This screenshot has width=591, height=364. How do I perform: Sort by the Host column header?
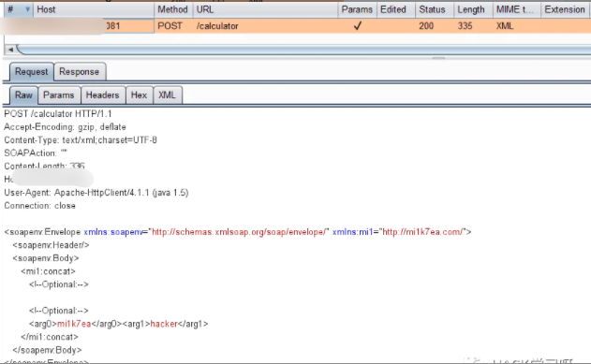94,9
